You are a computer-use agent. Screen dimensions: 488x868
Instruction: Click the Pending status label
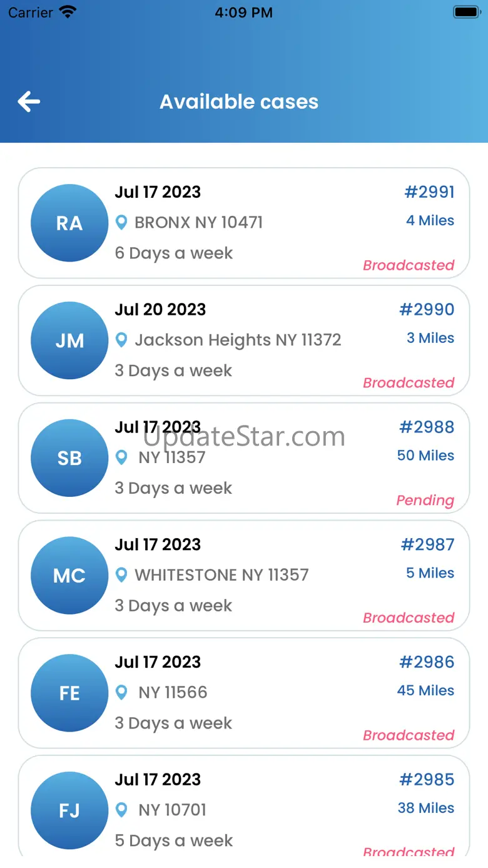[x=425, y=500]
